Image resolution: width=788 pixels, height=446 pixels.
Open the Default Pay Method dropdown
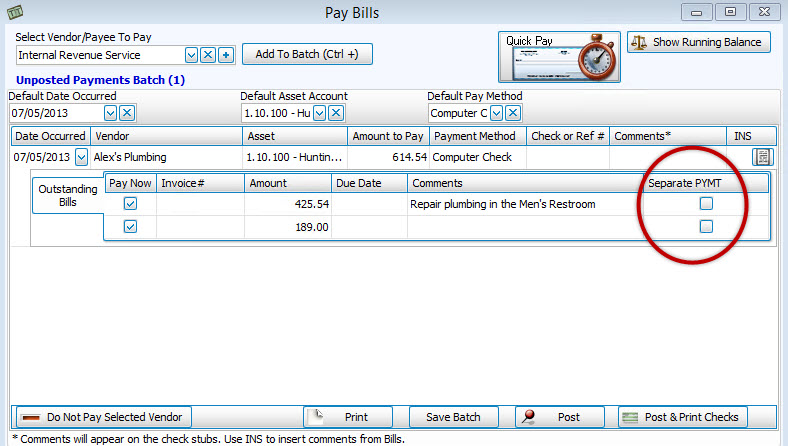click(495, 113)
